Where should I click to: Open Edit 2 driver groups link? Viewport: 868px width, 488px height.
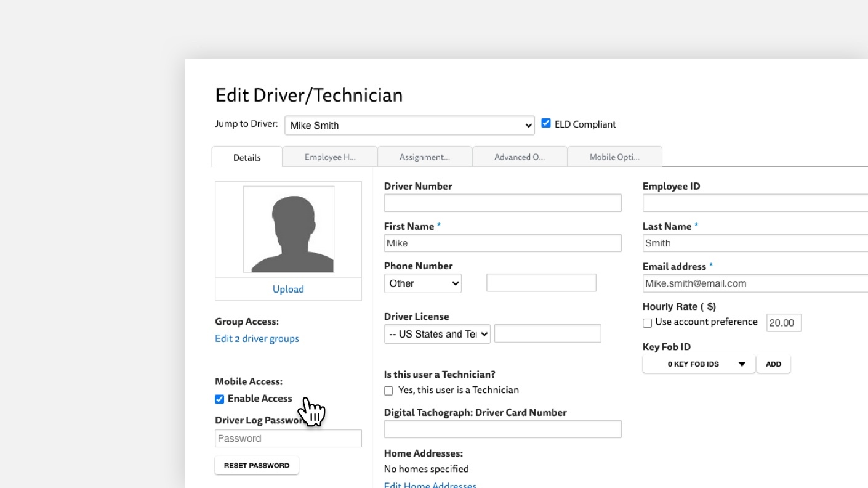pos(257,338)
